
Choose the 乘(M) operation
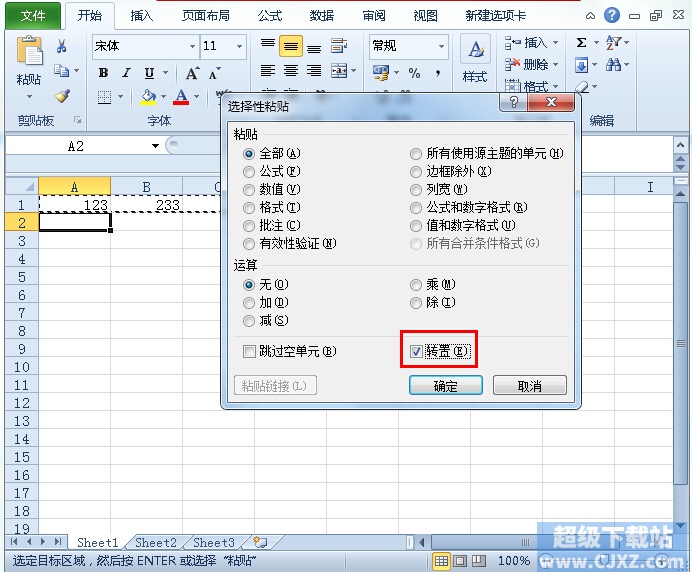(433, 285)
